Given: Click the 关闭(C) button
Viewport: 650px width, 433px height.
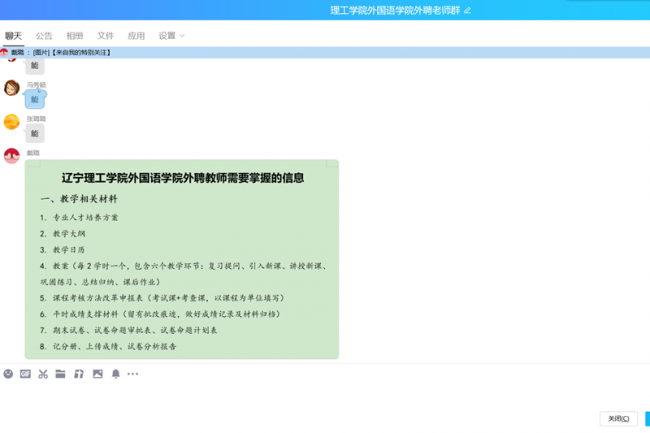Looking at the screenshot, I should tap(618, 419).
